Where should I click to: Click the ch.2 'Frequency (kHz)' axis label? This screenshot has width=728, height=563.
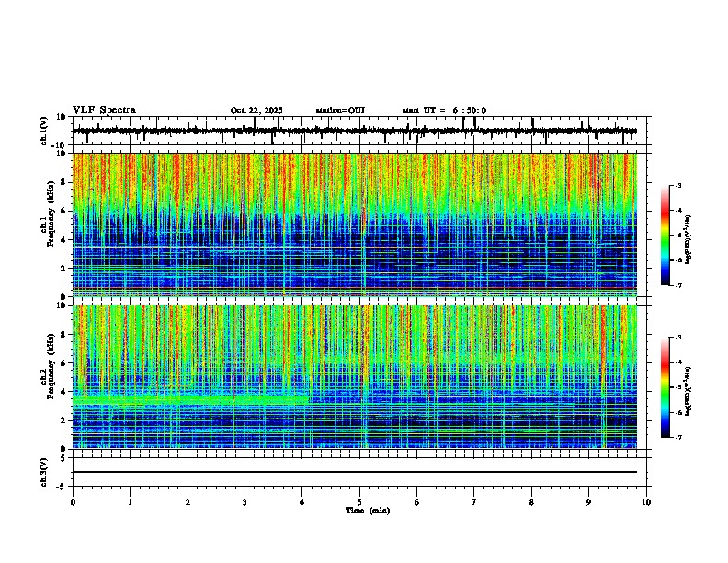[51, 366]
